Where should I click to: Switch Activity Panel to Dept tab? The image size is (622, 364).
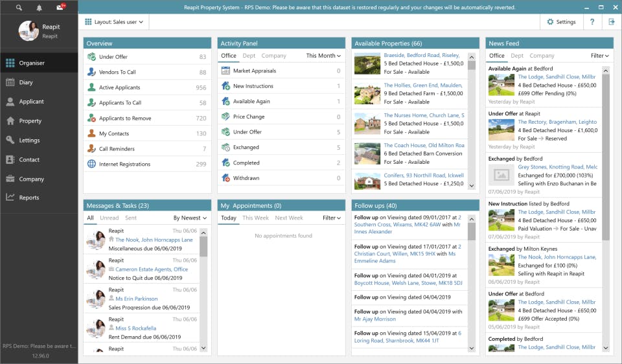[x=249, y=56]
